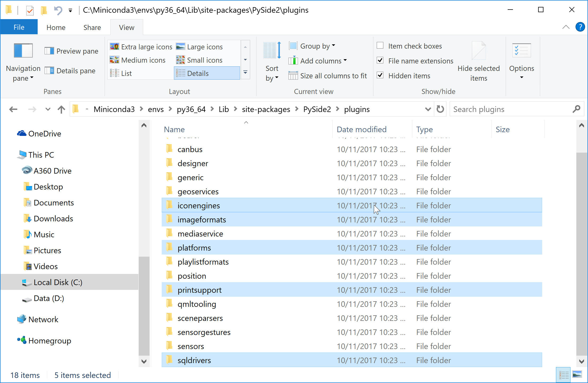Image resolution: width=588 pixels, height=383 pixels.
Task: Click the Properties checkmark quick access icon
Action: 30,10
